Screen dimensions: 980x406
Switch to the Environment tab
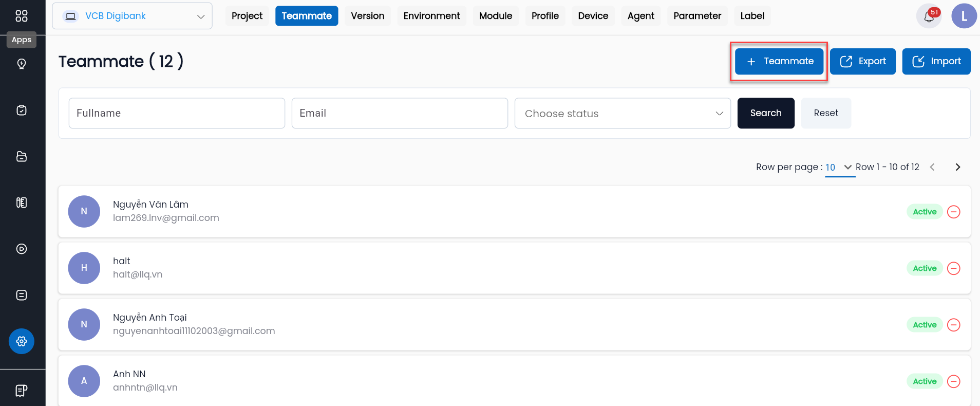(x=432, y=16)
